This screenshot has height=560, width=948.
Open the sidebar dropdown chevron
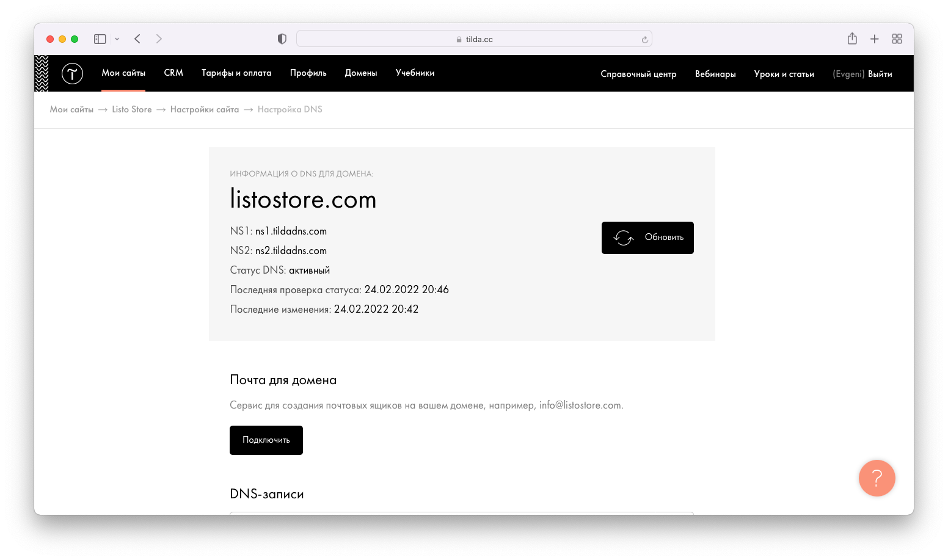tap(117, 39)
